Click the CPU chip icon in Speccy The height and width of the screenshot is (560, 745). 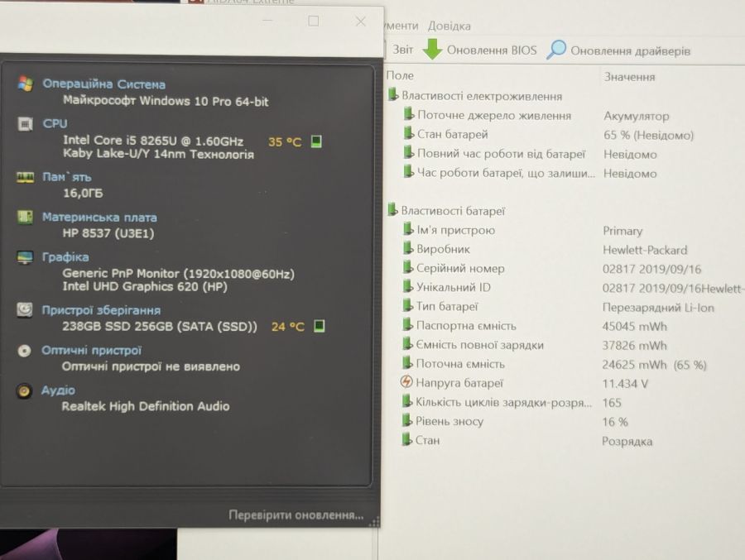(25, 124)
